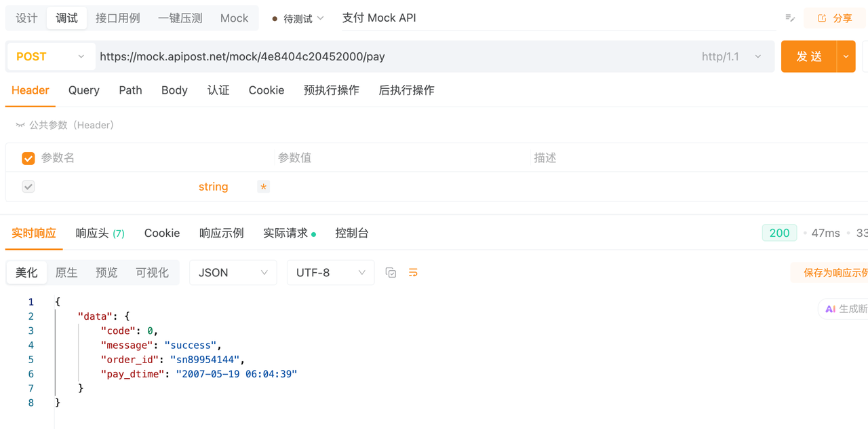Open the UTF-8 encoding dropdown

tap(330, 272)
